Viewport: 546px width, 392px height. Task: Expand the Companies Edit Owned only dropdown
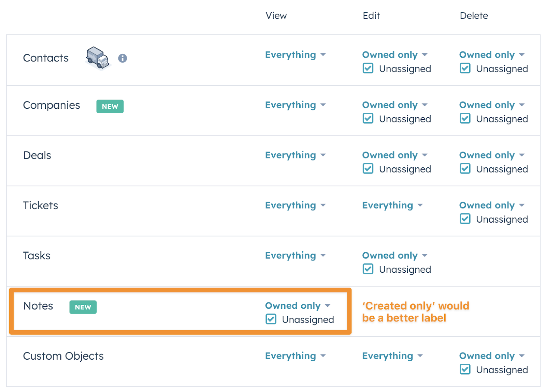394,105
